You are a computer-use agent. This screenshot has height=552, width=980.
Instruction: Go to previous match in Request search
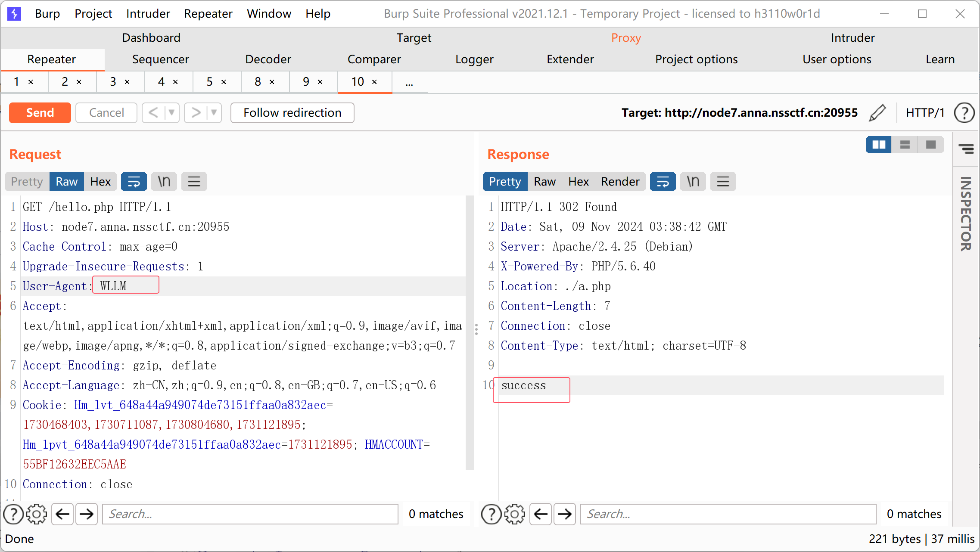[63, 514]
